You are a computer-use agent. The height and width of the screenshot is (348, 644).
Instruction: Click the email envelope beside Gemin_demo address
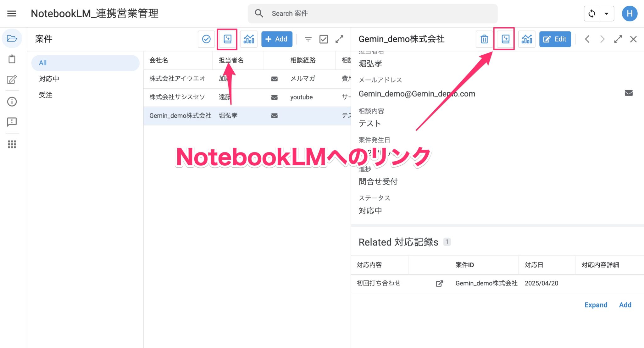(628, 93)
